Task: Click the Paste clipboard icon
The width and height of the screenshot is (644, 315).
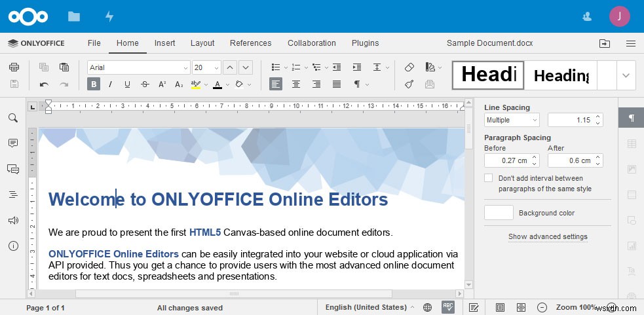Action: pos(64,67)
